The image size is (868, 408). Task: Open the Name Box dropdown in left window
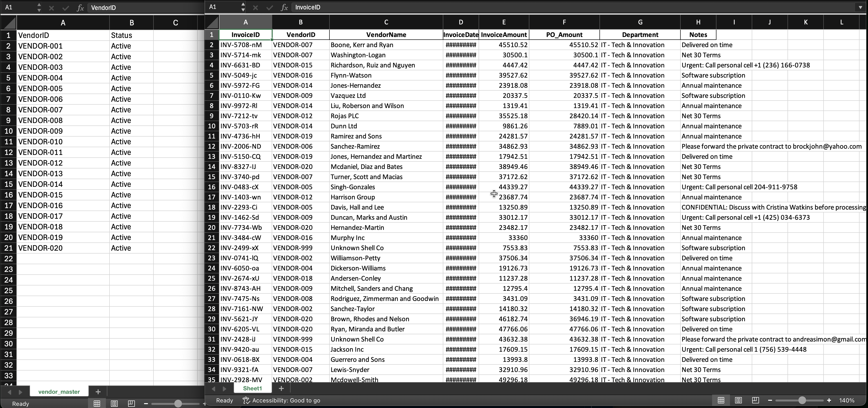coord(39,8)
